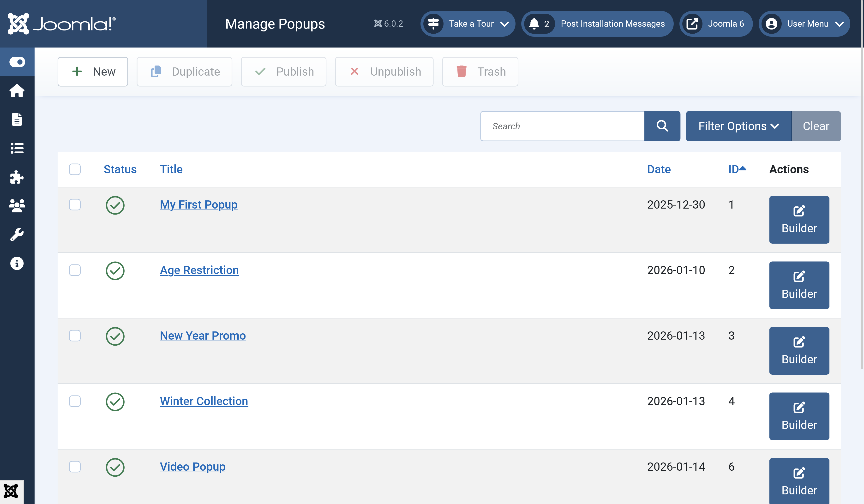Screen dimensions: 864x504
Task: Expand the Take a Tour dropdown
Action: coord(468,24)
